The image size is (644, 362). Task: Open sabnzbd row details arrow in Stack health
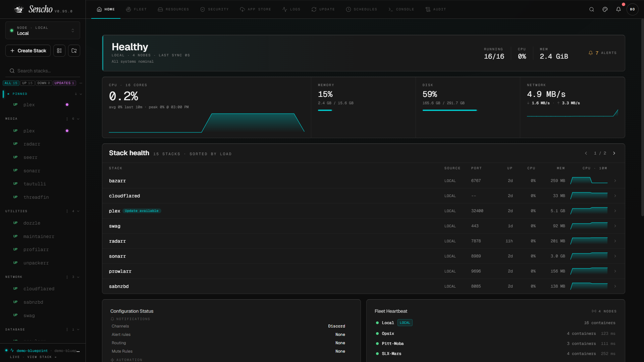point(615,286)
